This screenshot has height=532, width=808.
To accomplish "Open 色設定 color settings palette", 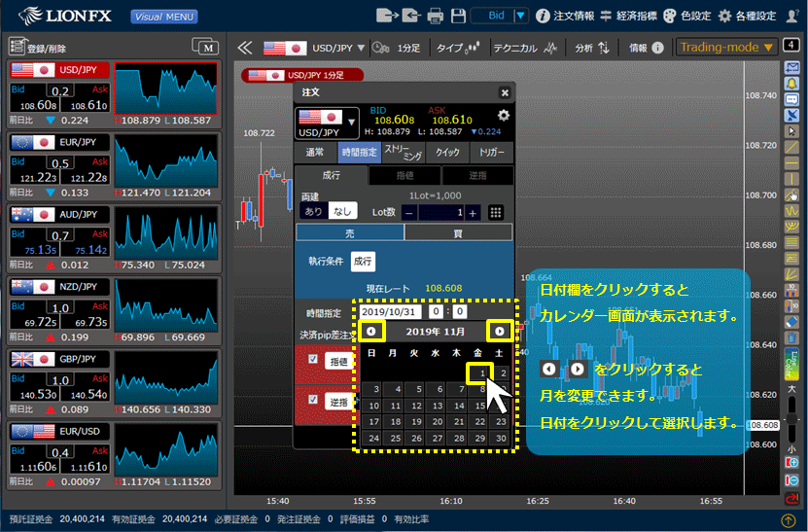I will (x=686, y=16).
